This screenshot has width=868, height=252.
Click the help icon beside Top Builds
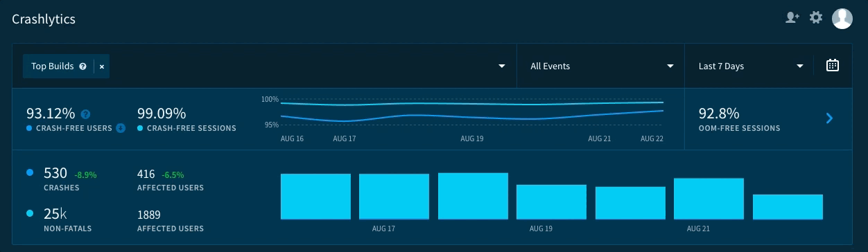click(83, 66)
